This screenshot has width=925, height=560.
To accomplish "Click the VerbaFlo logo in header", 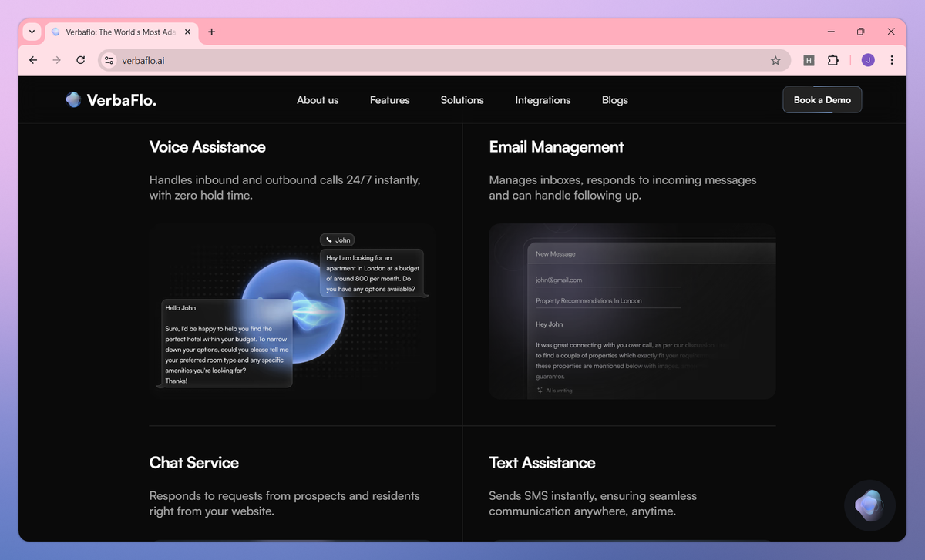I will tap(111, 100).
